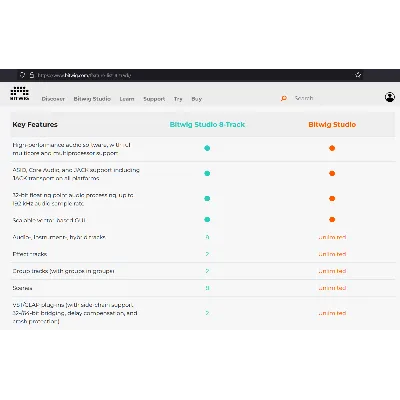This screenshot has height=400, width=400.
Task: Click the orange 'unlimited' in Scenes row
Action: 332,288
